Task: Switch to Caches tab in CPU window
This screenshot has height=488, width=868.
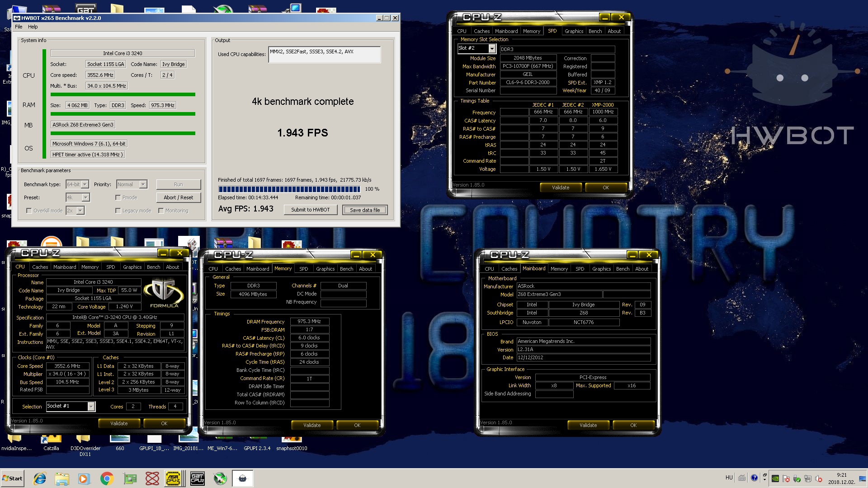Action: click(40, 267)
